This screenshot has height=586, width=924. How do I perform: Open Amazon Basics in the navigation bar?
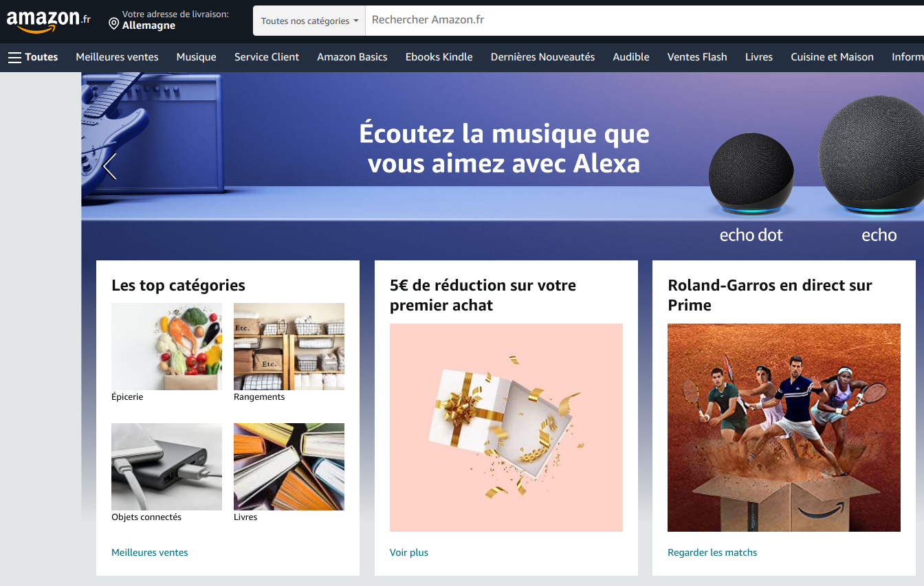pos(352,57)
